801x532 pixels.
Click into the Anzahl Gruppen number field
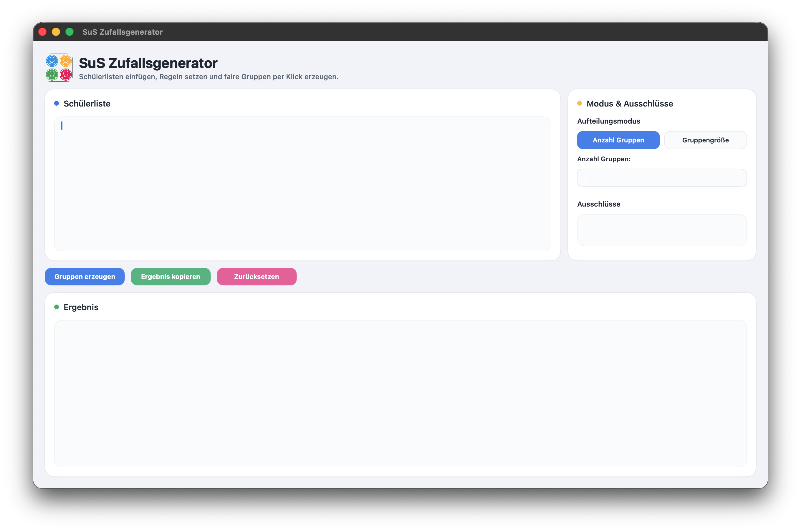(661, 178)
